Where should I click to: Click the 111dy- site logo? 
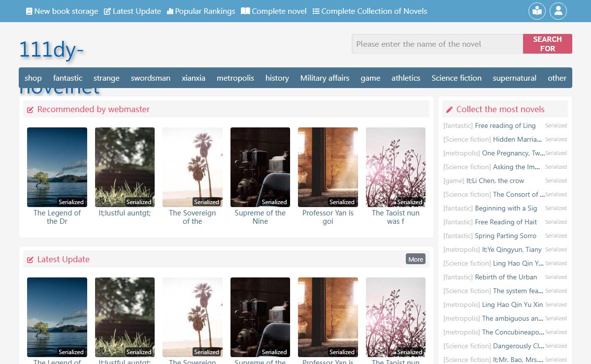[52, 50]
